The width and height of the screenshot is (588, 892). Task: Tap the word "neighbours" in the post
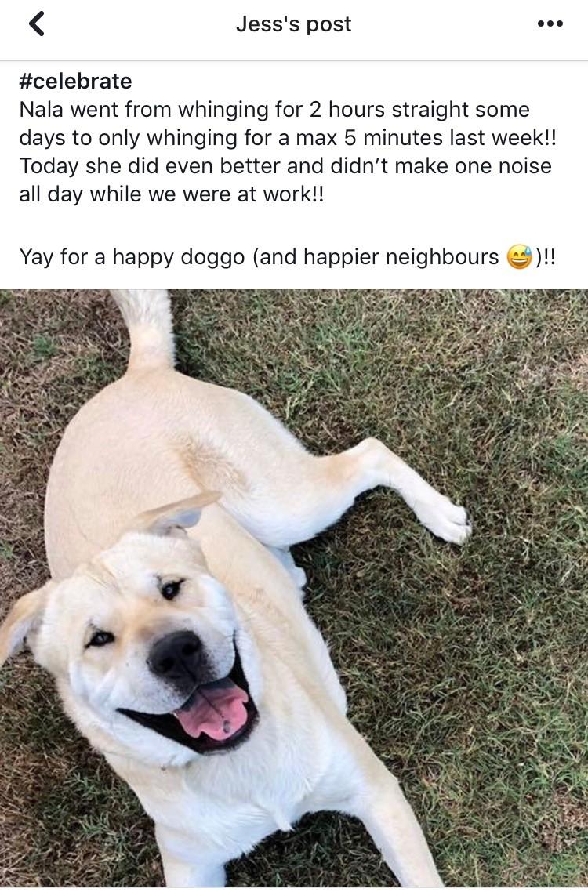[x=442, y=257]
